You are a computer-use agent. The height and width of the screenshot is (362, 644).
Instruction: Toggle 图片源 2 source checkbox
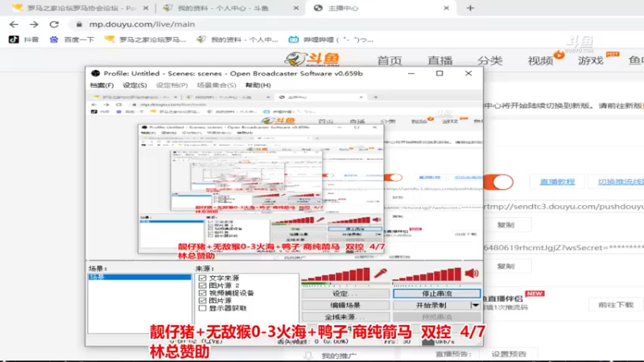[203, 286]
